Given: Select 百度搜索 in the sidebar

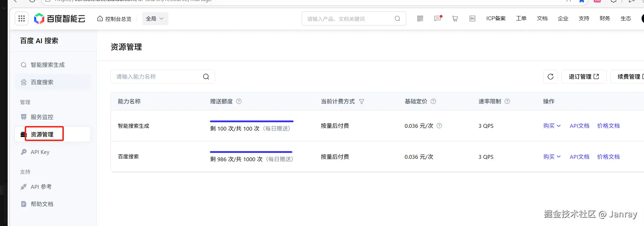Looking at the screenshot, I should point(53,82).
